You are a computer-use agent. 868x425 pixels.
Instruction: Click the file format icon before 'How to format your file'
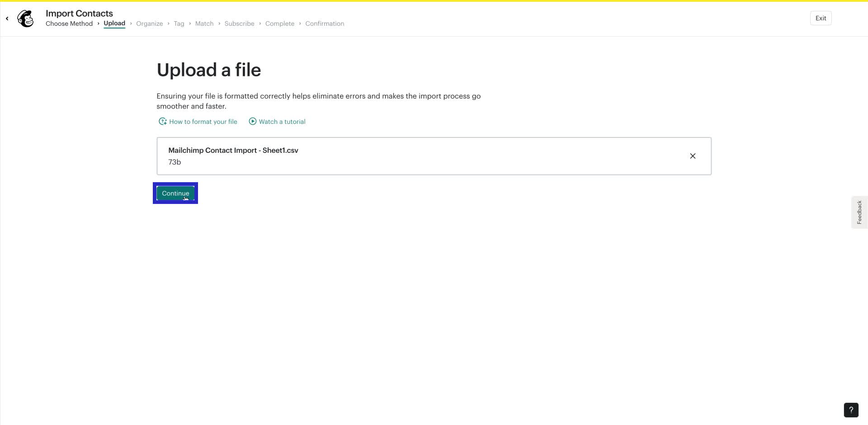[x=163, y=121]
